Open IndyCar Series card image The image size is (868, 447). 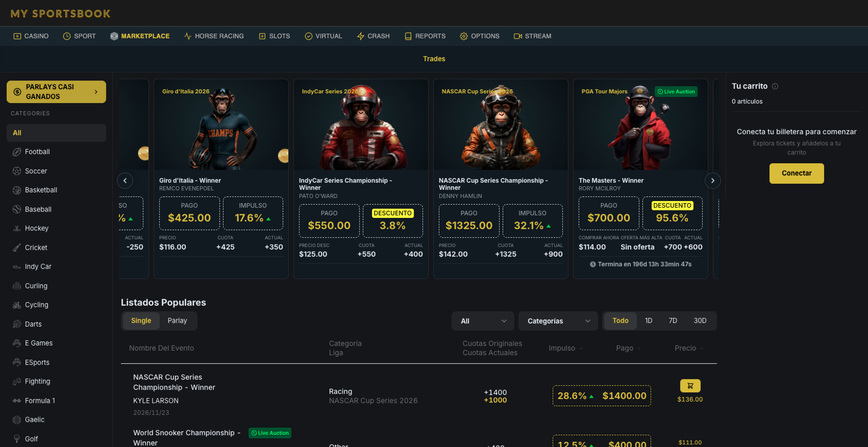pyautogui.click(x=361, y=125)
